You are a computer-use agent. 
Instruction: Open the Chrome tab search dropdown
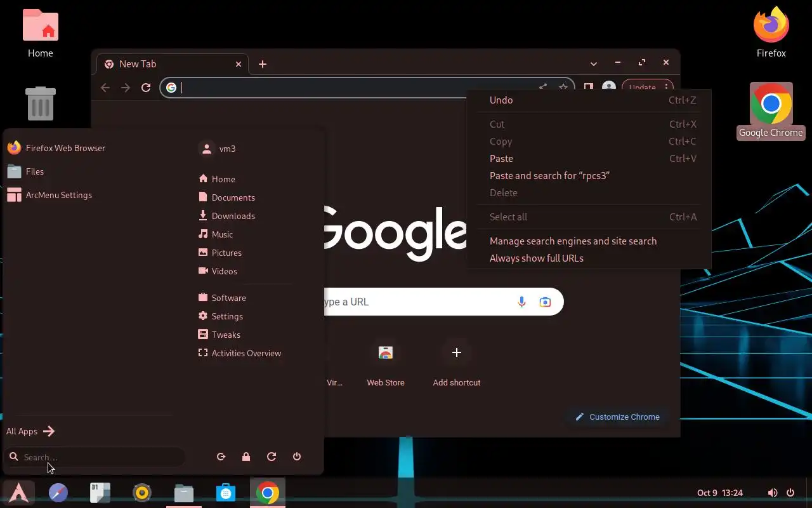[x=593, y=63]
